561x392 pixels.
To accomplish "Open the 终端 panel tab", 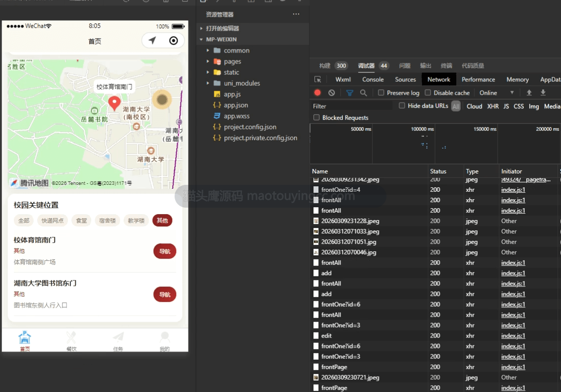I will (x=446, y=66).
